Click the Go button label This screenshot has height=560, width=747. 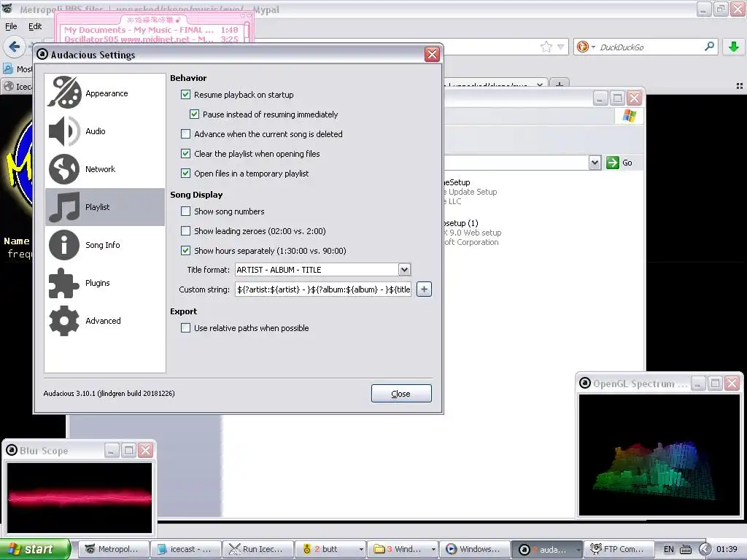pyautogui.click(x=627, y=163)
